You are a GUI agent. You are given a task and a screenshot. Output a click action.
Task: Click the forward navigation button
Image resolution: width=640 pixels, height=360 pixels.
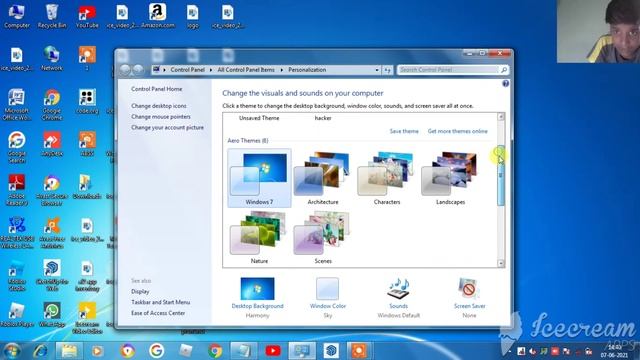(x=138, y=70)
